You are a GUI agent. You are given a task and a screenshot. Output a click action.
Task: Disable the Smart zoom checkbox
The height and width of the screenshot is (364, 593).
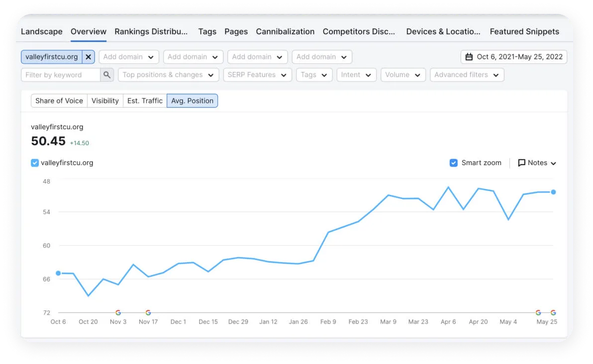tap(453, 163)
